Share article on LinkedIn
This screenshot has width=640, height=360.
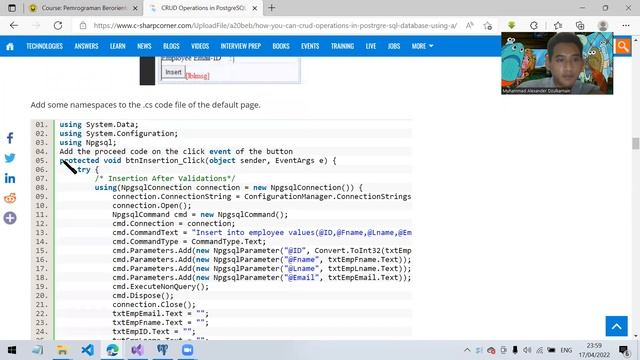point(10,178)
